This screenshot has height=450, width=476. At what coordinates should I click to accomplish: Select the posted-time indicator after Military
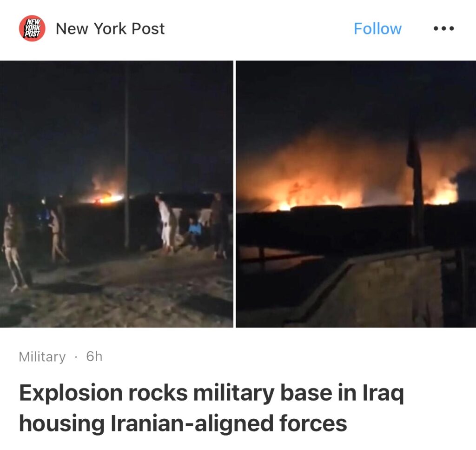[x=94, y=356]
